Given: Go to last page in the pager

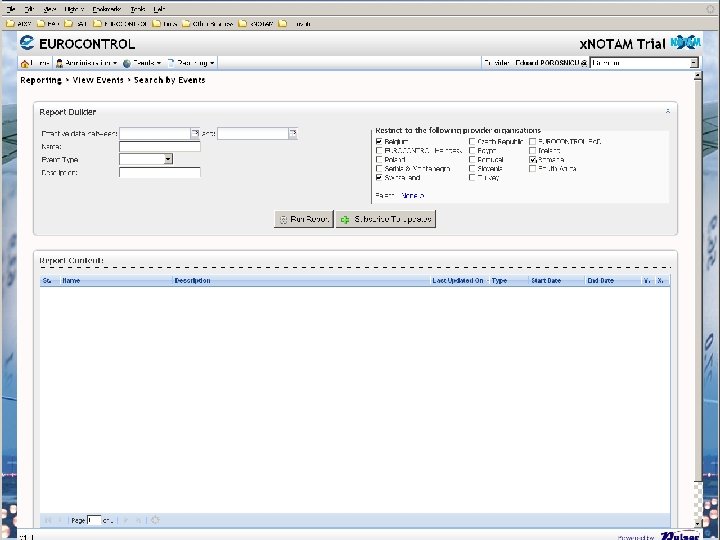Looking at the screenshot, I should point(139,520).
